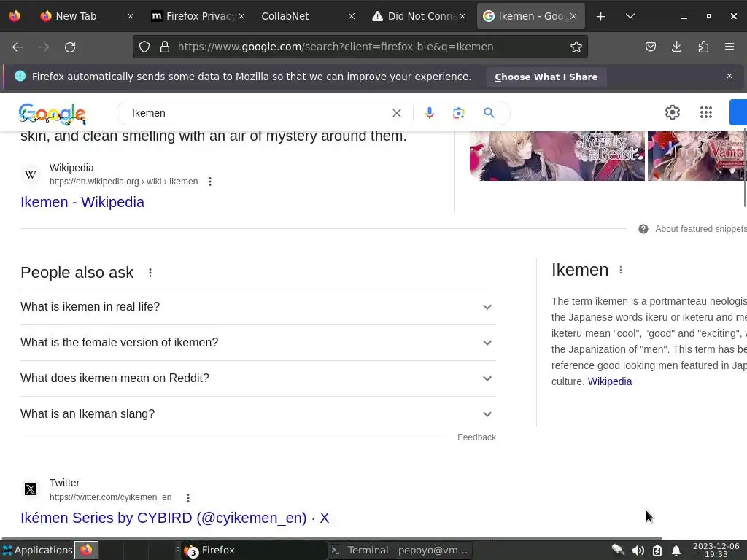The height and width of the screenshot is (560, 747).
Task: Open the Firefox downloads panel
Action: click(676, 47)
